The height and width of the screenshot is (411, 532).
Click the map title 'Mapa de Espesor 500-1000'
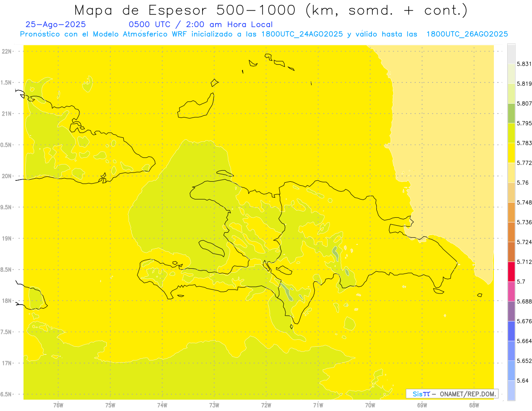(x=186, y=10)
